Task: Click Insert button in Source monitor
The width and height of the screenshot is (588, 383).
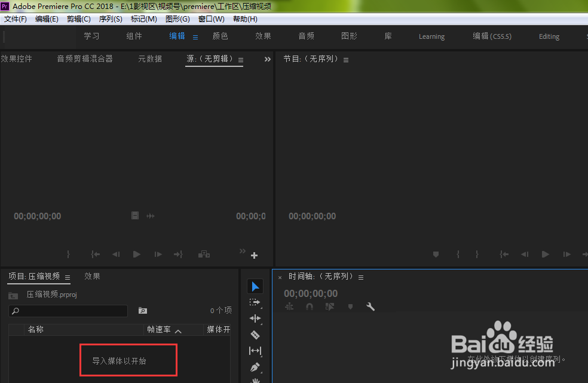Action: [x=204, y=255]
